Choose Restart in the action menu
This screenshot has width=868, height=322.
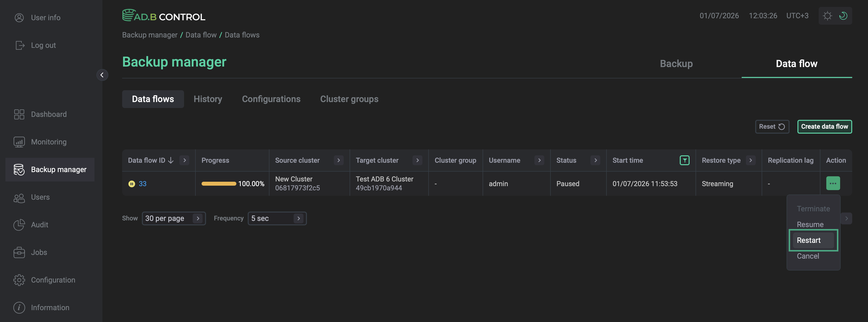(813, 240)
